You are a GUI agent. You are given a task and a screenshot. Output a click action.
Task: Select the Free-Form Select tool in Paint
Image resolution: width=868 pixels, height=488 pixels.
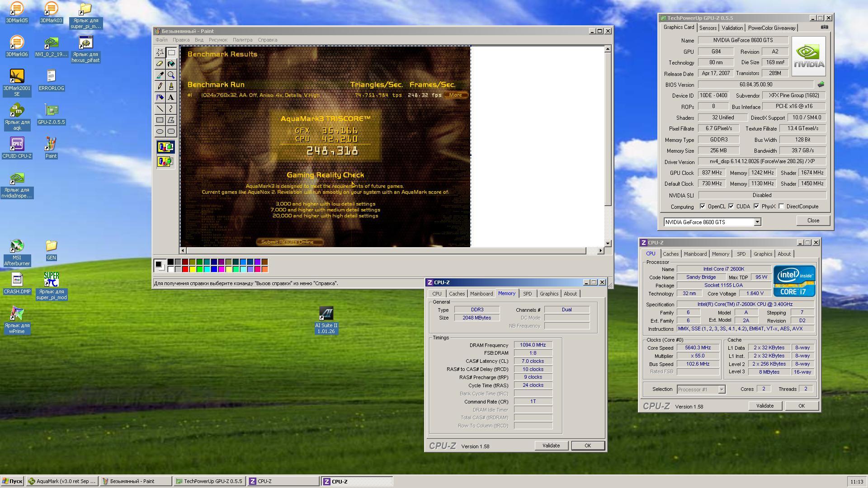click(160, 52)
